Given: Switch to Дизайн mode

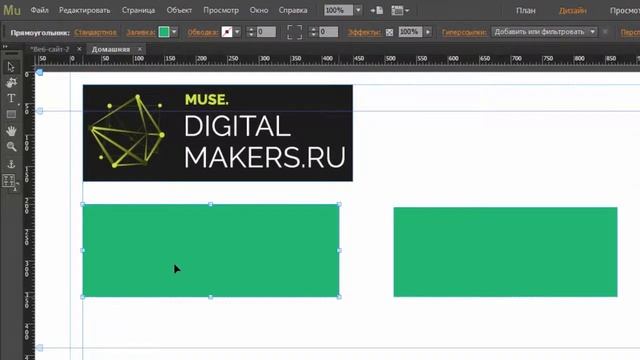Looking at the screenshot, I should coord(573,11).
